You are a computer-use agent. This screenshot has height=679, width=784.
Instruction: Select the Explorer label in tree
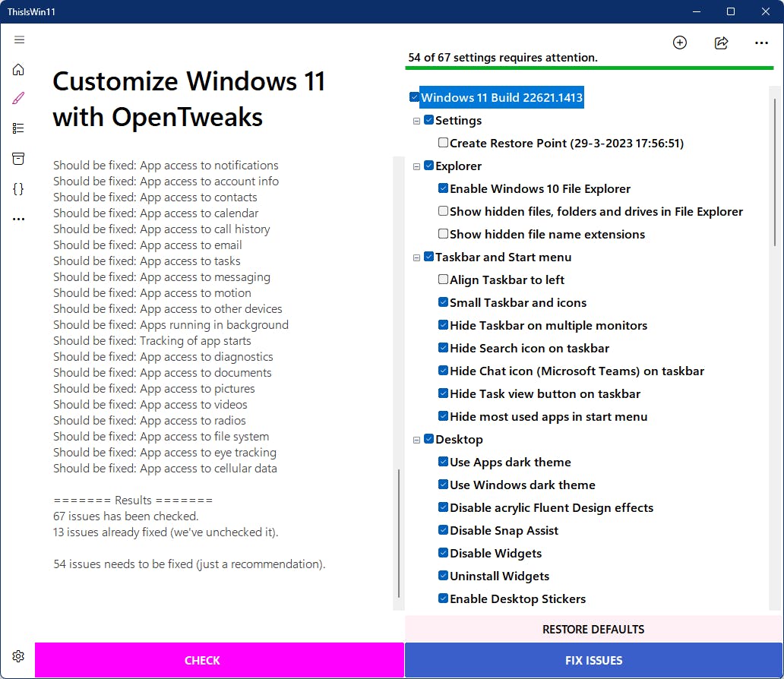click(x=459, y=166)
